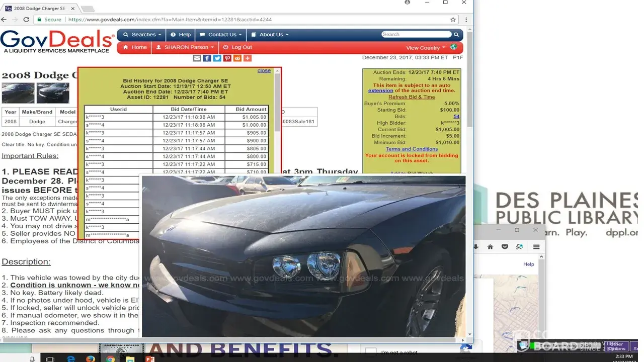Image resolution: width=644 pixels, height=362 pixels.
Task: Open Firefox from the taskbar
Action: pos(91,359)
